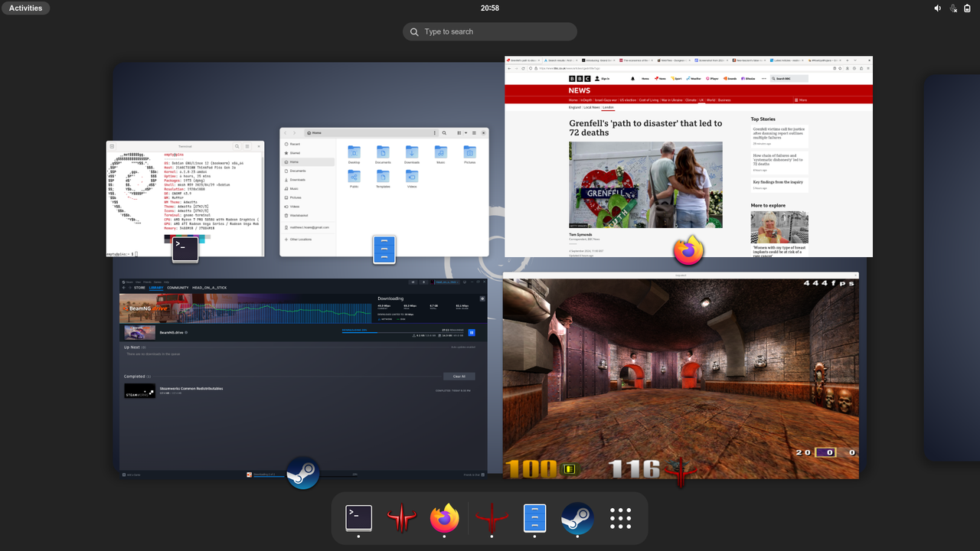Click the muted microphone indicator
Viewport: 980px width, 551px height.
[x=953, y=8]
